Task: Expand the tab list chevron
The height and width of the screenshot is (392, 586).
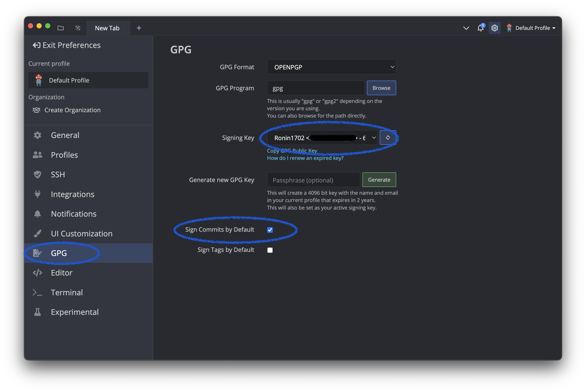Action: click(x=466, y=28)
